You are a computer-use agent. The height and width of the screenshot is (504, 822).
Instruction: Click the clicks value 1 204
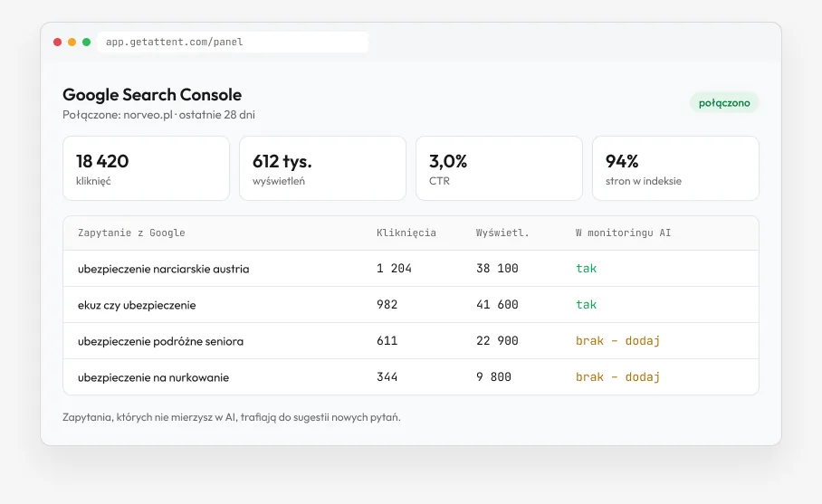tap(394, 268)
